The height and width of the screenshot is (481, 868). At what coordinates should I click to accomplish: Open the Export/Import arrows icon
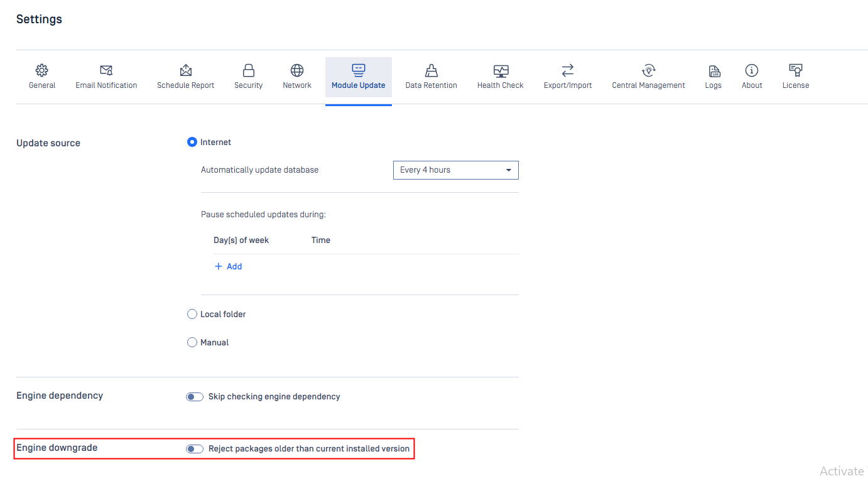568,70
